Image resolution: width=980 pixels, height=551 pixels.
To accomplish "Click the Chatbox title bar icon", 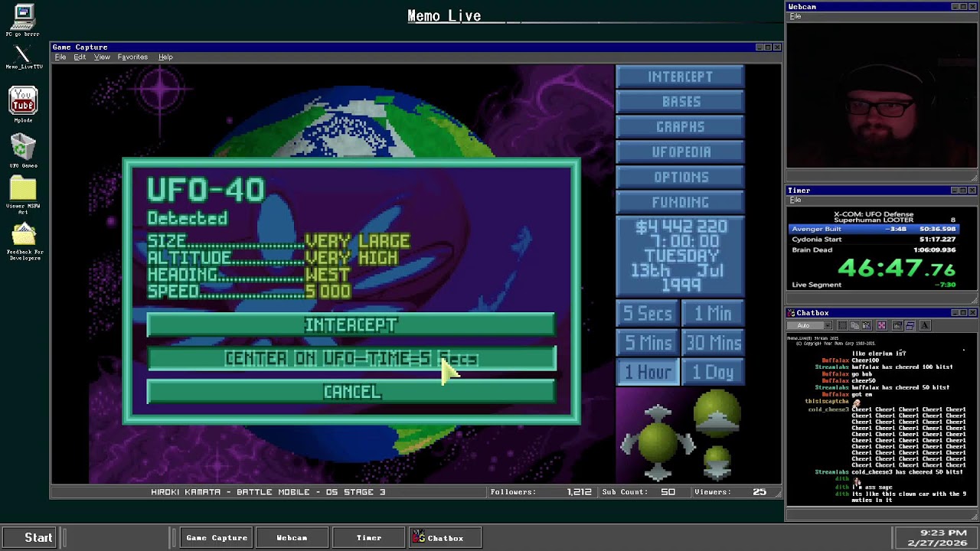I will [x=792, y=313].
